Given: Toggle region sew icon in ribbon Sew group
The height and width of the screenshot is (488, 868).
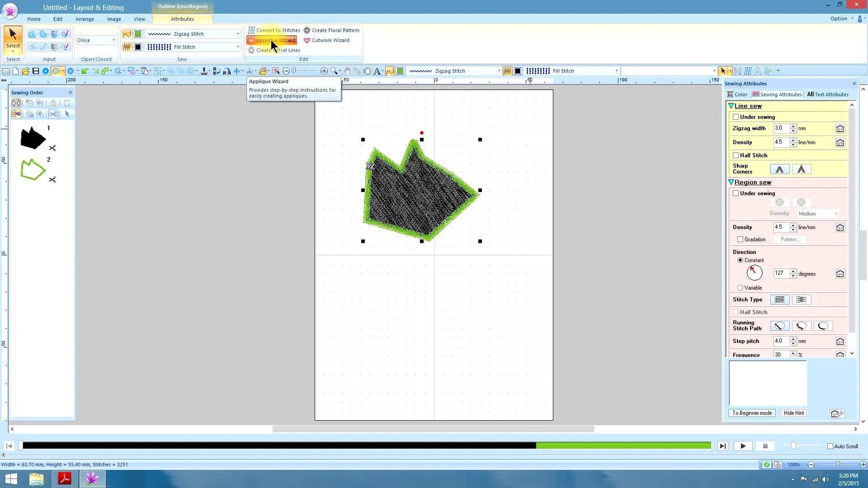Looking at the screenshot, I should coord(127,47).
